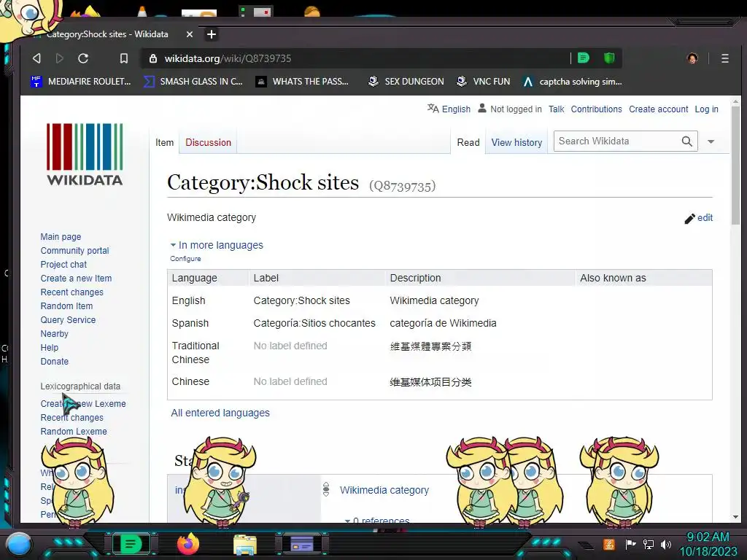Click the start orb on taskbar
This screenshot has height=560, width=747.
(19, 544)
